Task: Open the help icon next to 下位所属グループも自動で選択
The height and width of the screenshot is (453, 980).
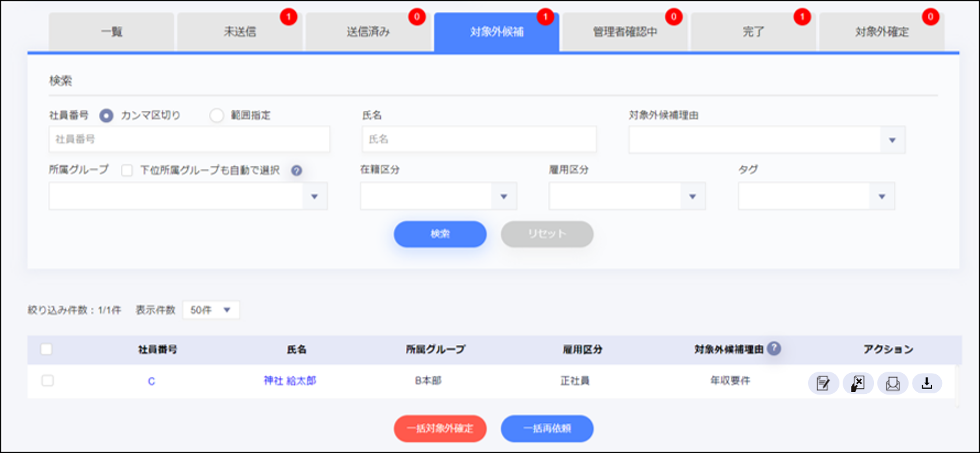Action: coord(296,171)
